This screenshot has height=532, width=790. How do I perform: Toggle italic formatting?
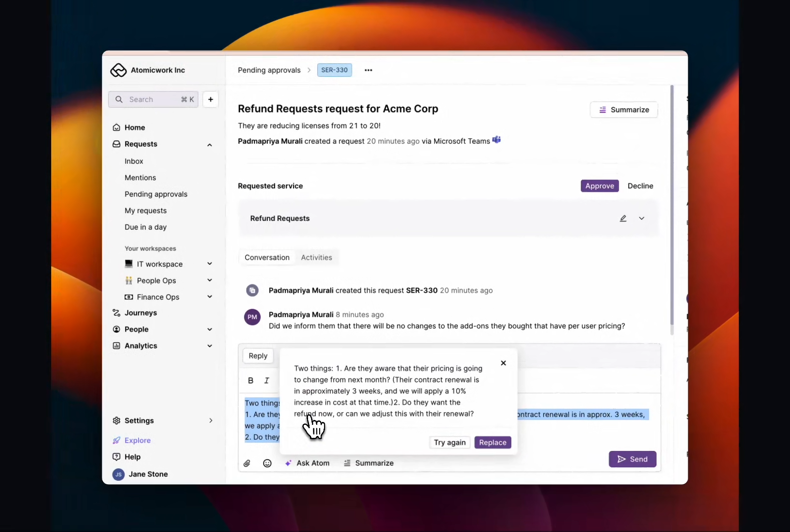click(266, 380)
